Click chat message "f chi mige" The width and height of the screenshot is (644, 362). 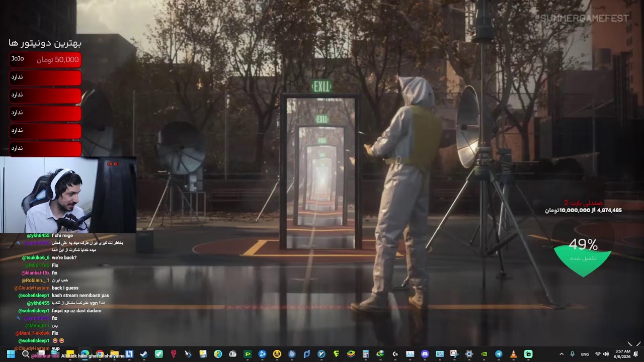click(x=62, y=235)
